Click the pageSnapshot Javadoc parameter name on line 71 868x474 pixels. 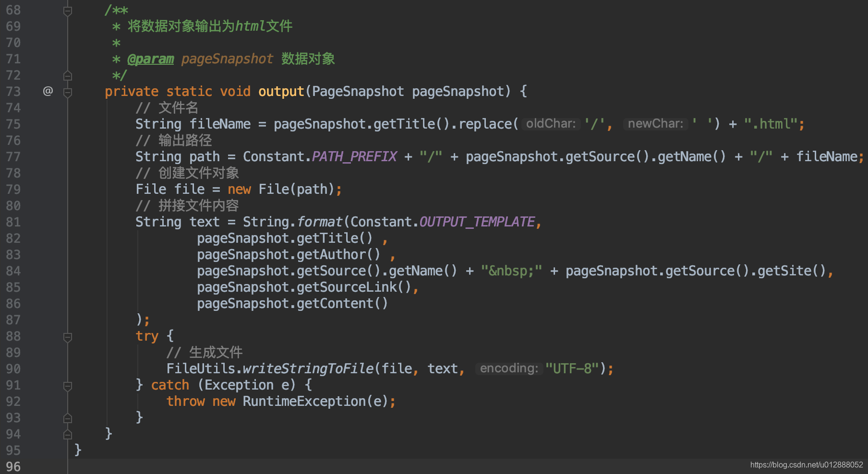point(228,59)
